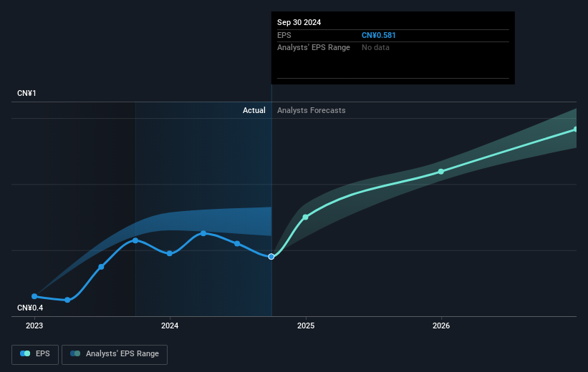Click the 'Analysts' EPS Range' row label in tooltip

point(314,48)
